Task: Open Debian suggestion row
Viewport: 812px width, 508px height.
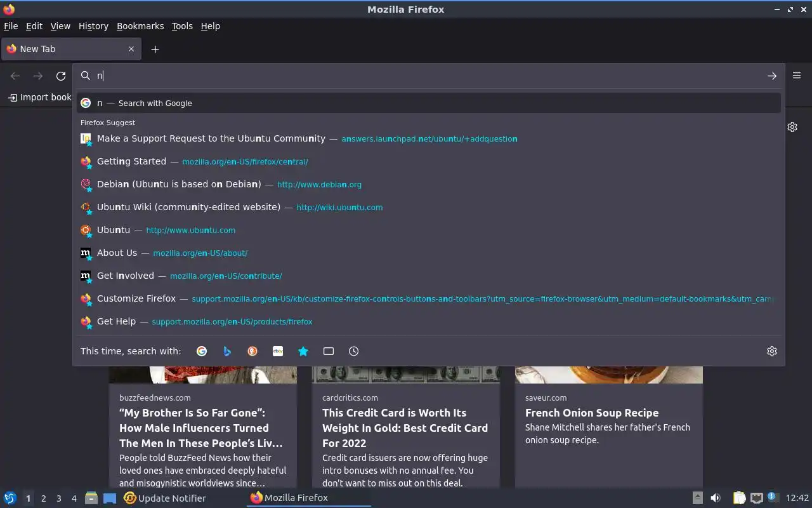Action: point(429,184)
